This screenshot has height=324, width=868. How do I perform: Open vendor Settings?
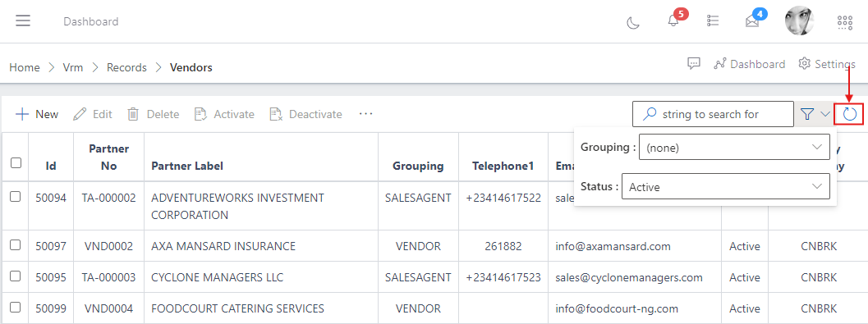827,64
